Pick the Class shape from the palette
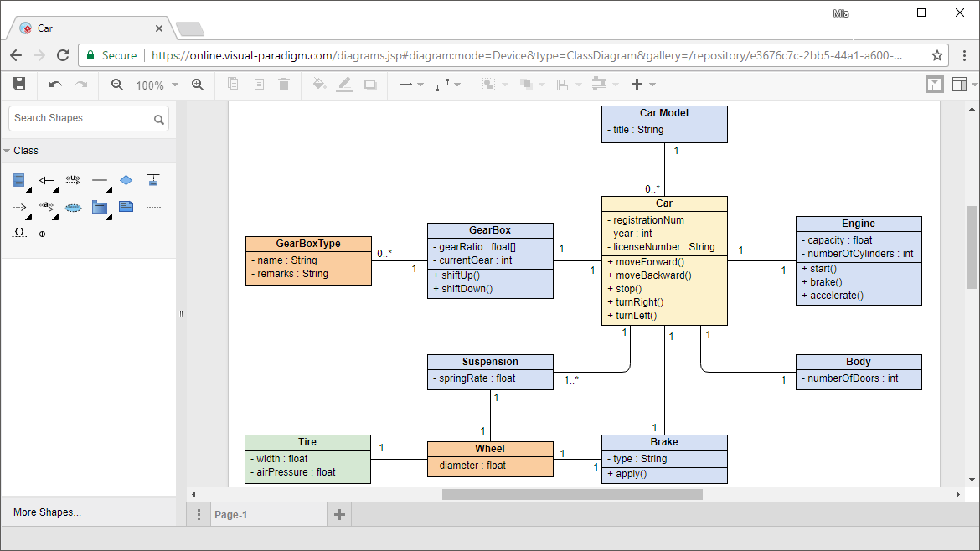Screen dimensions: 980x551 [19, 181]
